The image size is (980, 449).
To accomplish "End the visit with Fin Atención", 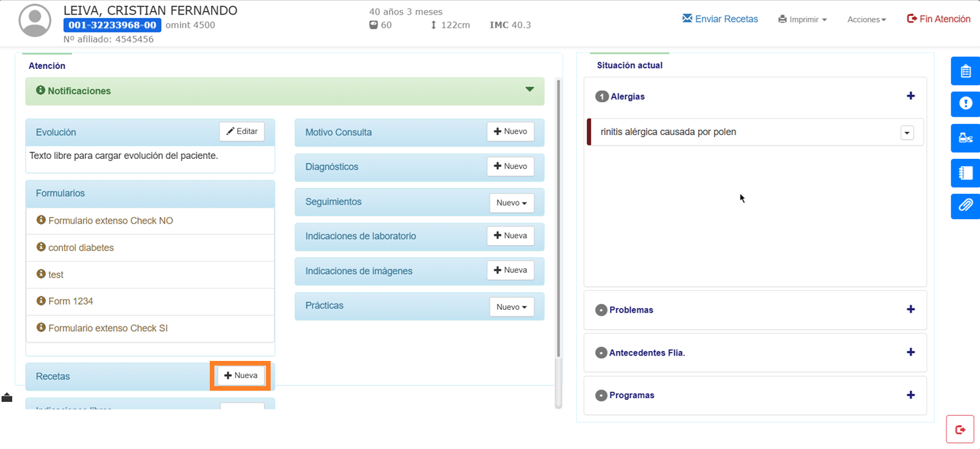I will (x=938, y=19).
